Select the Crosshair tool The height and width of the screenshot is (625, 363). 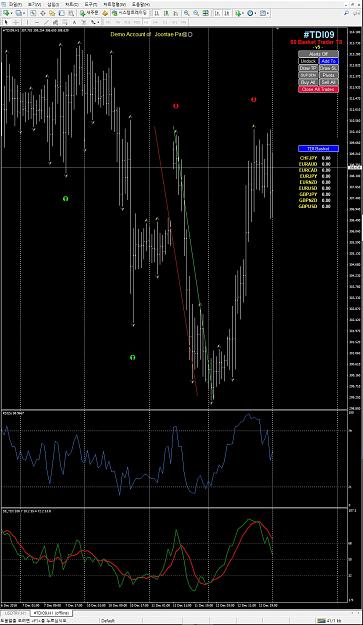click(16, 22)
